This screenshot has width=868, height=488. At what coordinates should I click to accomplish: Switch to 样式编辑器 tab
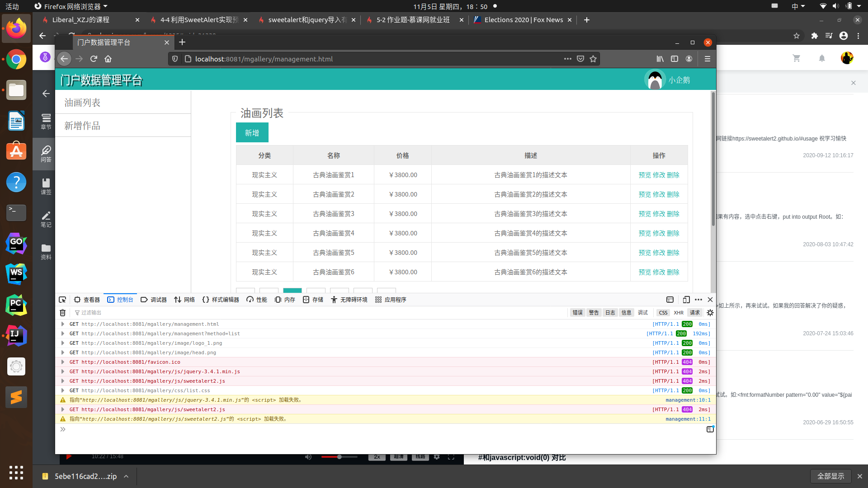tap(221, 300)
